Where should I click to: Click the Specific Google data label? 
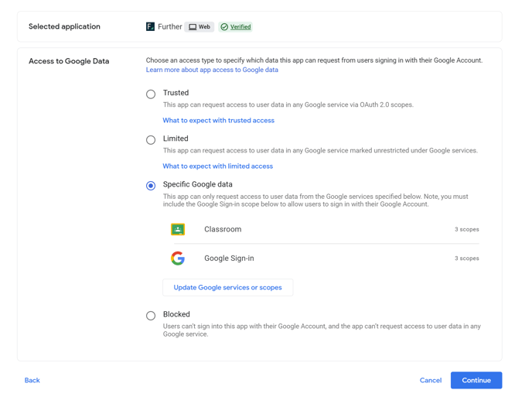coord(197,184)
